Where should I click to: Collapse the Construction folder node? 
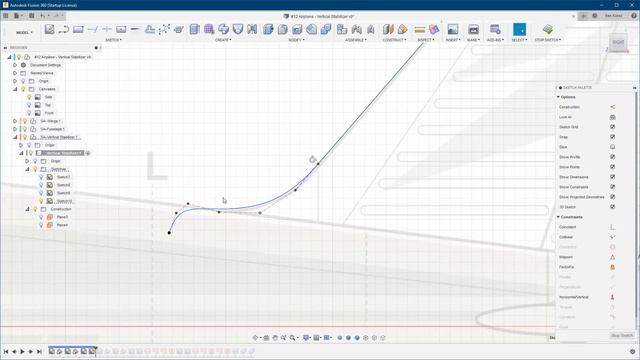click(x=27, y=209)
